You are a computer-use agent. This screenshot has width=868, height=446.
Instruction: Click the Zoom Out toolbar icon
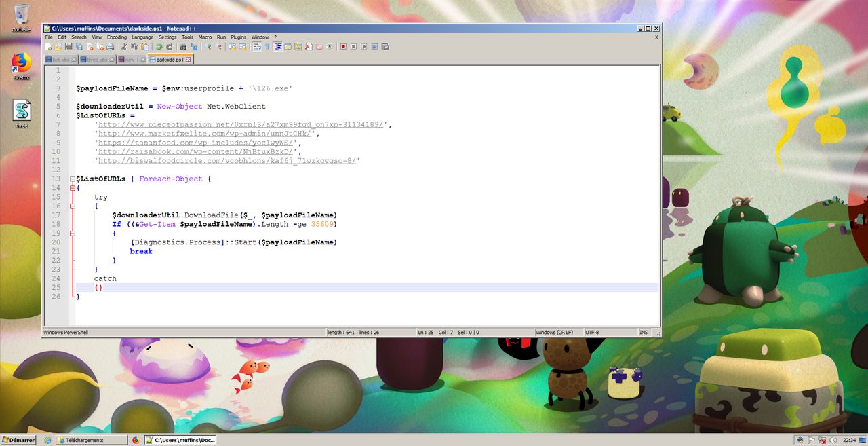coord(218,47)
